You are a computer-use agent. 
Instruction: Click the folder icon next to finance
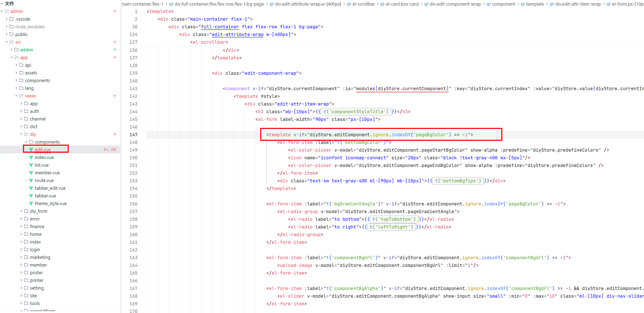pyautogui.click(x=26, y=227)
